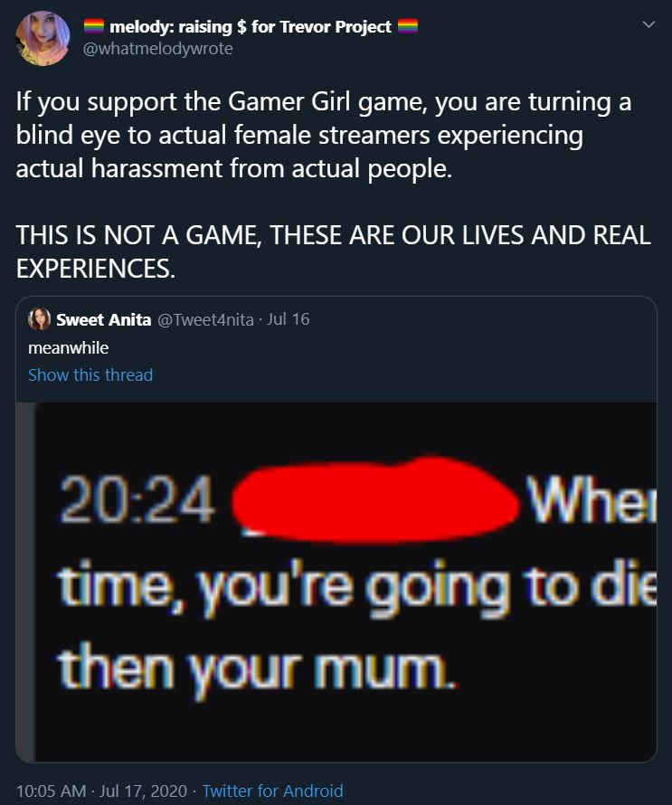This screenshot has height=805, width=672.
Task: Select the Show this thread link
Action: pos(90,374)
